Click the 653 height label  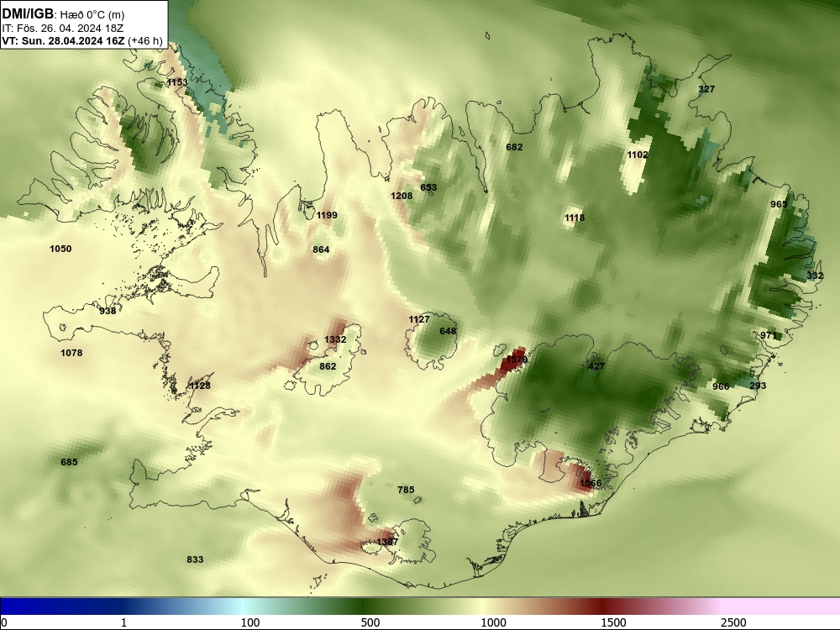[428, 187]
